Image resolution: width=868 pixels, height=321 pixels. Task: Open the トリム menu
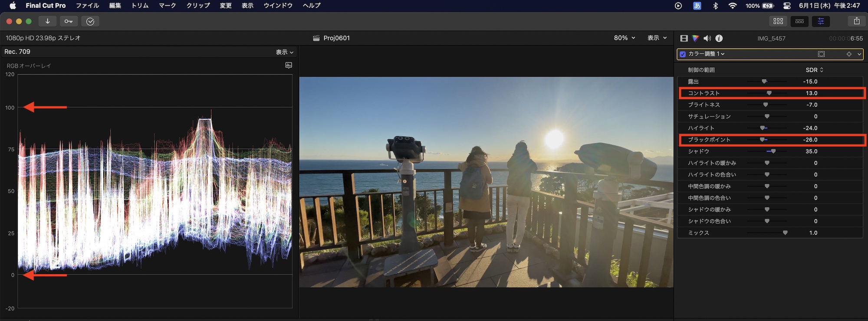tap(140, 6)
